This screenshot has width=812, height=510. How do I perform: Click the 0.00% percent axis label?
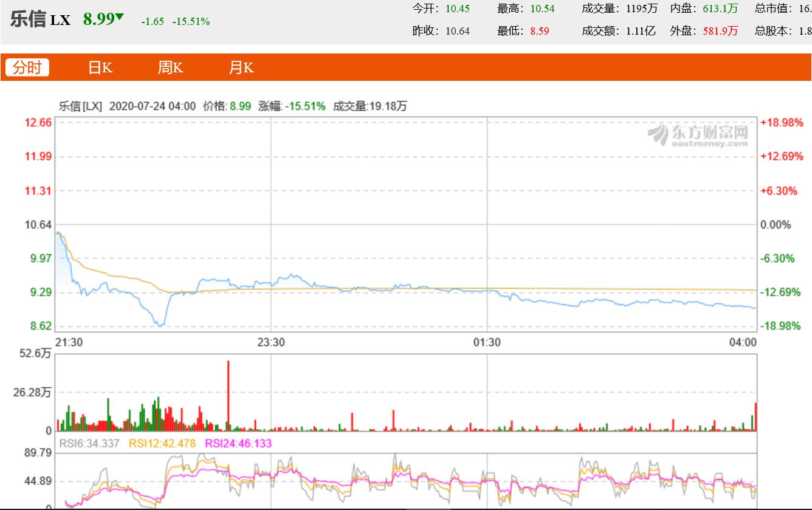click(776, 225)
